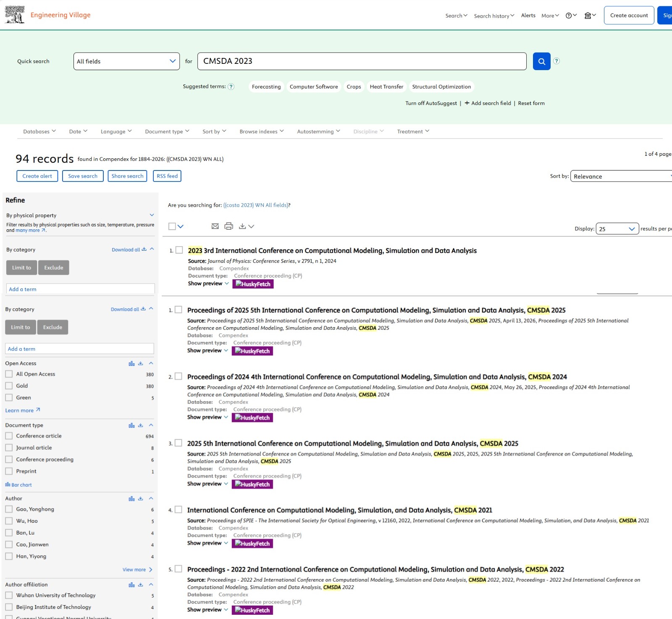Click HuskyFetch for the CMSDA 2022 proceedings

pos(252,610)
